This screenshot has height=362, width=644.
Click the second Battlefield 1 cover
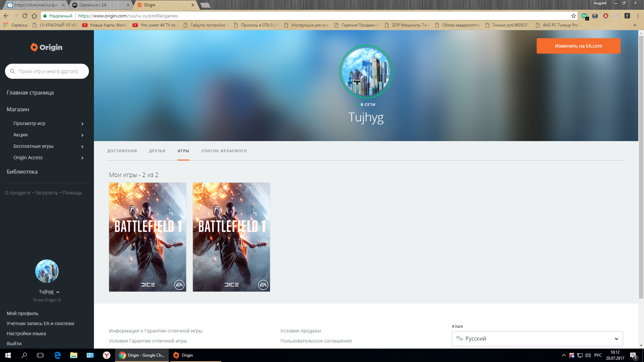(x=231, y=237)
